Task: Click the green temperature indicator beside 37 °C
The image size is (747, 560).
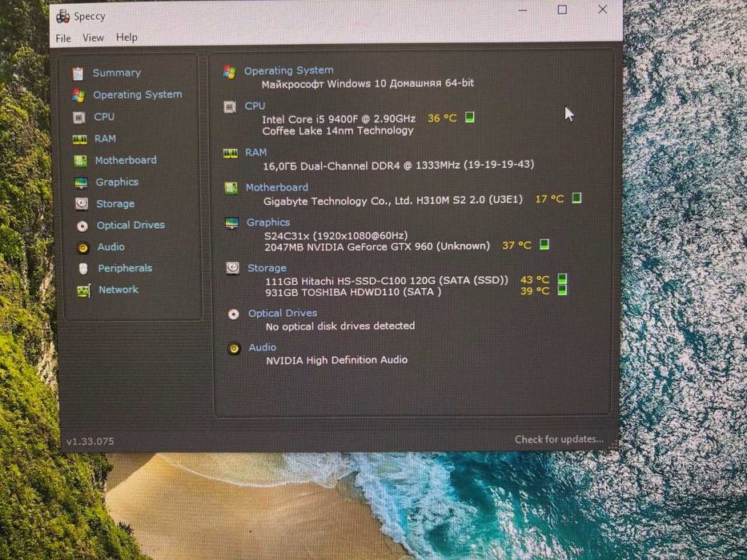Action: 544,244
